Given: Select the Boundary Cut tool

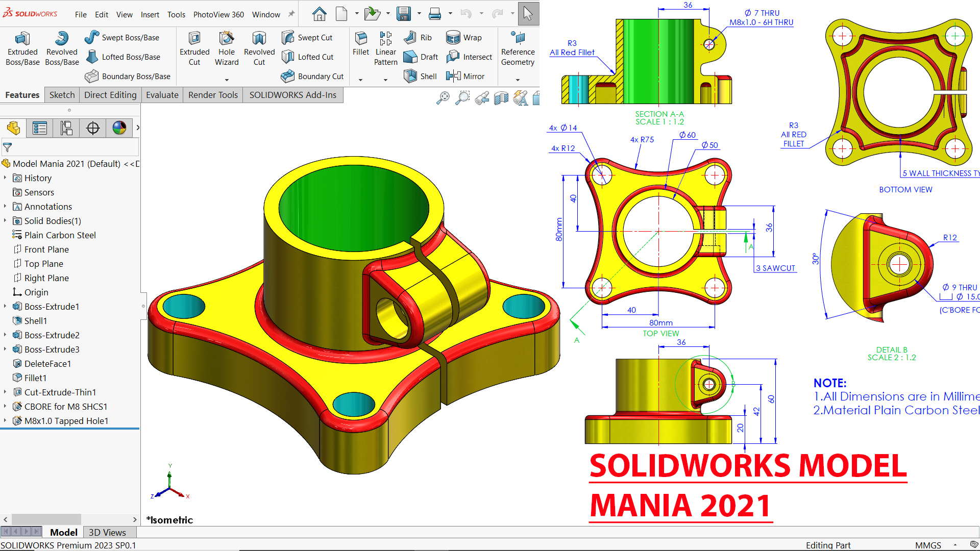Looking at the screenshot, I should click(x=312, y=76).
